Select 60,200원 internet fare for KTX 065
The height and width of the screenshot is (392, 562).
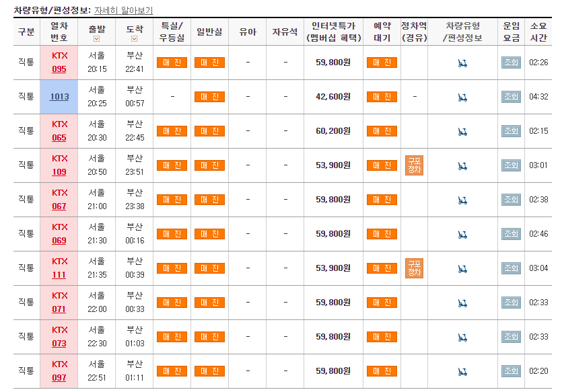pyautogui.click(x=333, y=131)
